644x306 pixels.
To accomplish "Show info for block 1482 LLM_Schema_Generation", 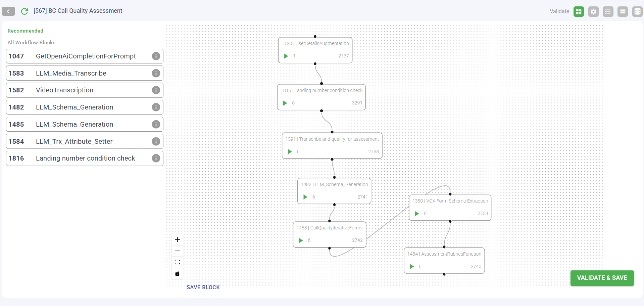I will tap(156, 107).
